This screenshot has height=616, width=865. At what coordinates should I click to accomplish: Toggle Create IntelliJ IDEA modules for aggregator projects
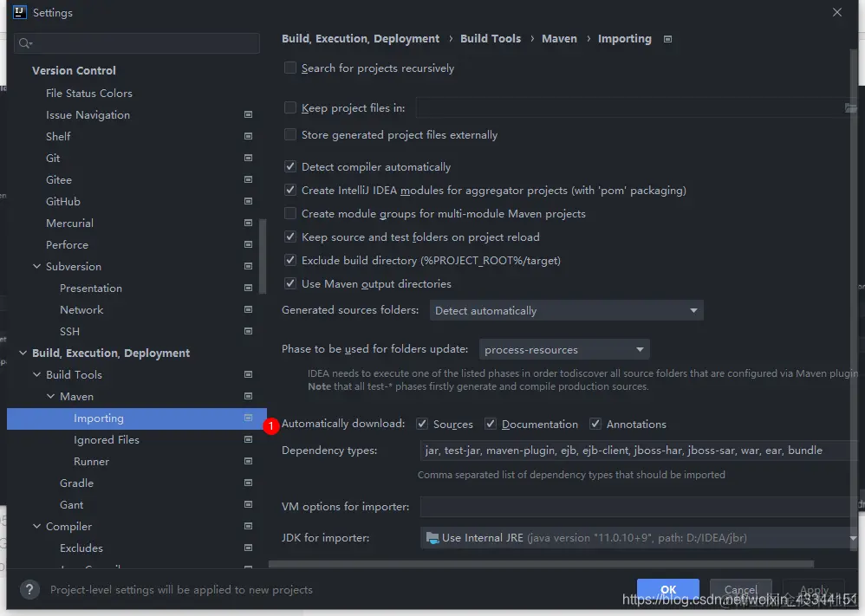[x=289, y=190]
